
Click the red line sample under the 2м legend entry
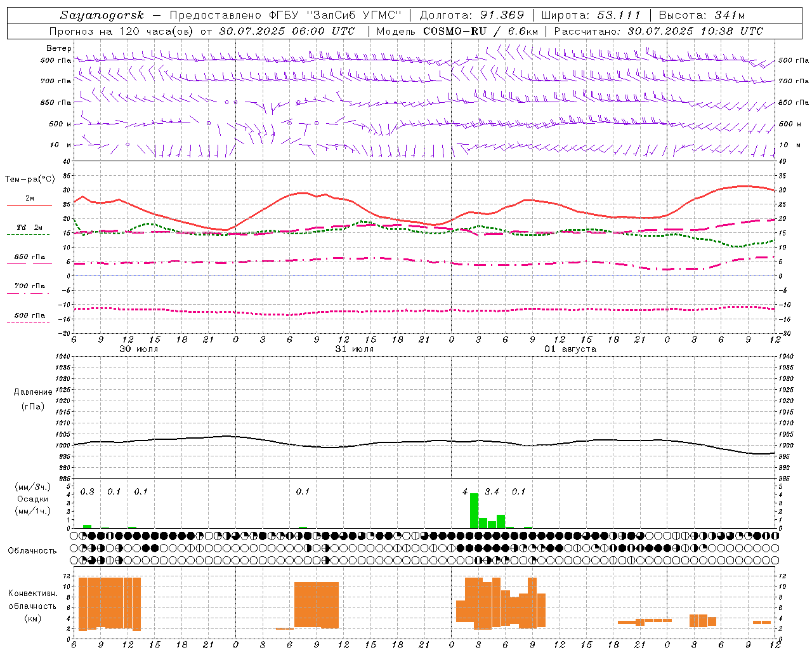pyautogui.click(x=29, y=206)
